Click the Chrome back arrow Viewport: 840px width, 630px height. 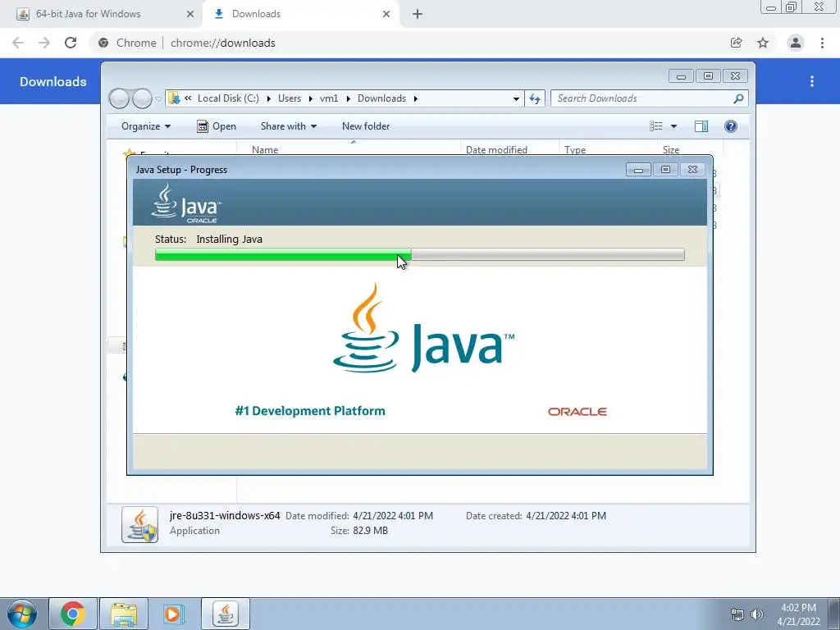pos(18,43)
